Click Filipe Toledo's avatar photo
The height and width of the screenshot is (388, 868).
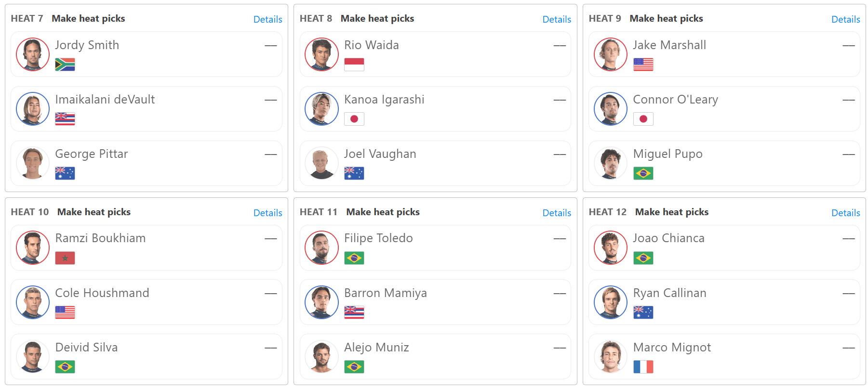(x=321, y=247)
